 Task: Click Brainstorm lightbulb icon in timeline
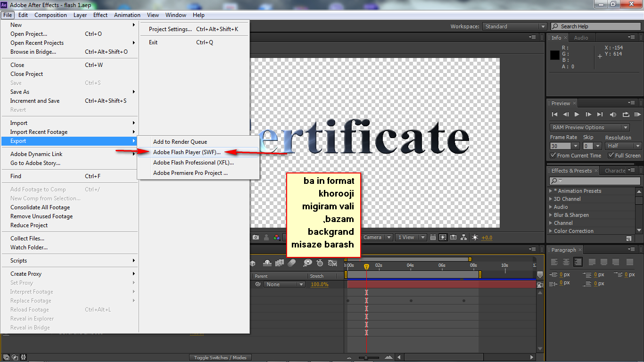[307, 263]
